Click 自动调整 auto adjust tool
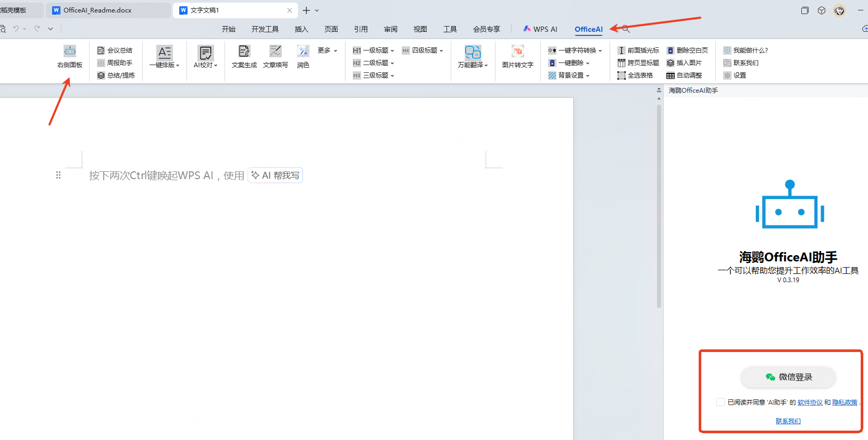 pyautogui.click(x=684, y=76)
